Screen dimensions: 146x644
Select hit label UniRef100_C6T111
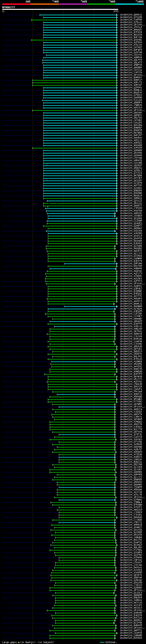pyautogui.click(x=131, y=70)
